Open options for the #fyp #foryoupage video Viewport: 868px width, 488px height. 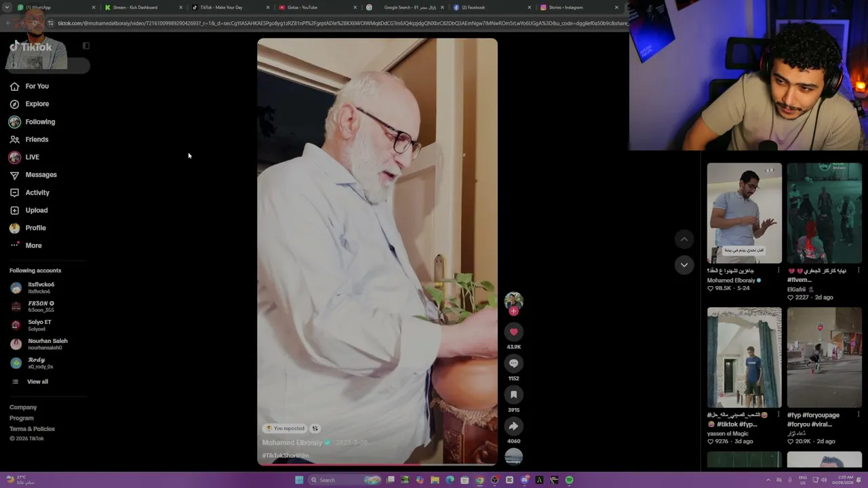point(859,415)
